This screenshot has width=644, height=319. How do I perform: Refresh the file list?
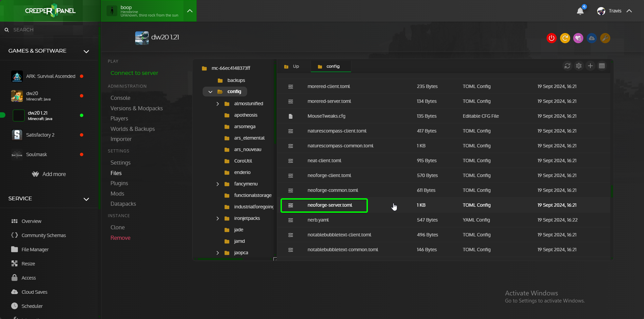[x=567, y=66]
